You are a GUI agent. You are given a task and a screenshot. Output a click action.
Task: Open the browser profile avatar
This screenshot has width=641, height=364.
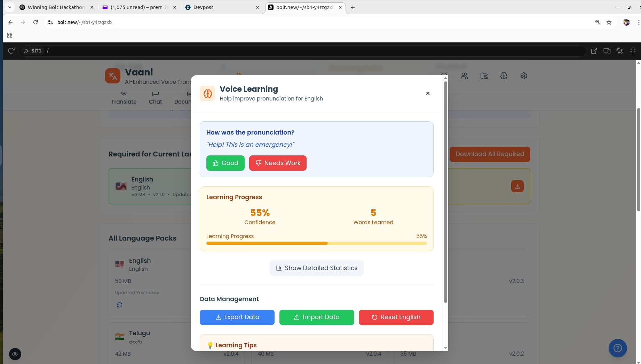pyautogui.click(x=626, y=22)
